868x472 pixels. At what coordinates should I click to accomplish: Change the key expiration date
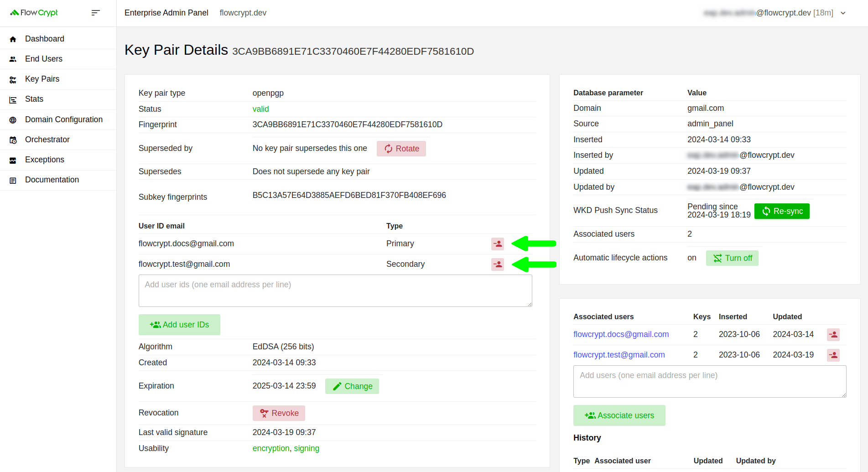tap(352, 386)
